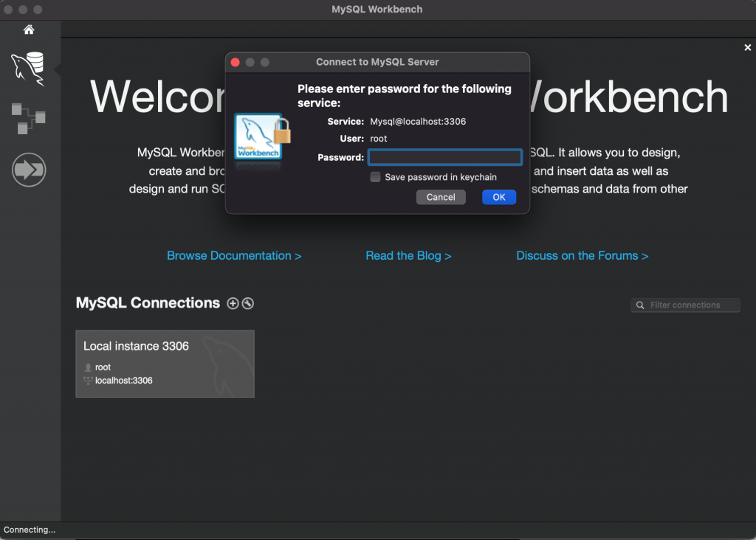Open the Models sidebar icon
This screenshot has width=756, height=540.
coord(29,119)
